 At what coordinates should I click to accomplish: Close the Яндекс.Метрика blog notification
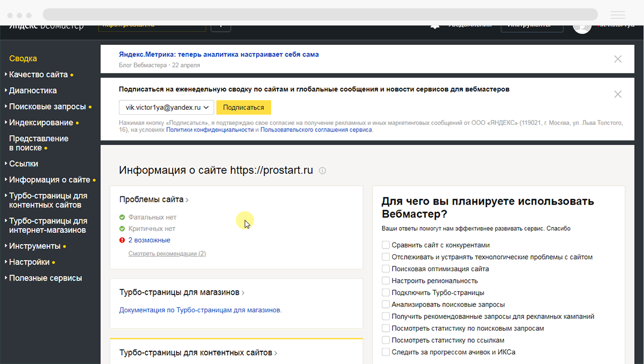click(x=617, y=59)
